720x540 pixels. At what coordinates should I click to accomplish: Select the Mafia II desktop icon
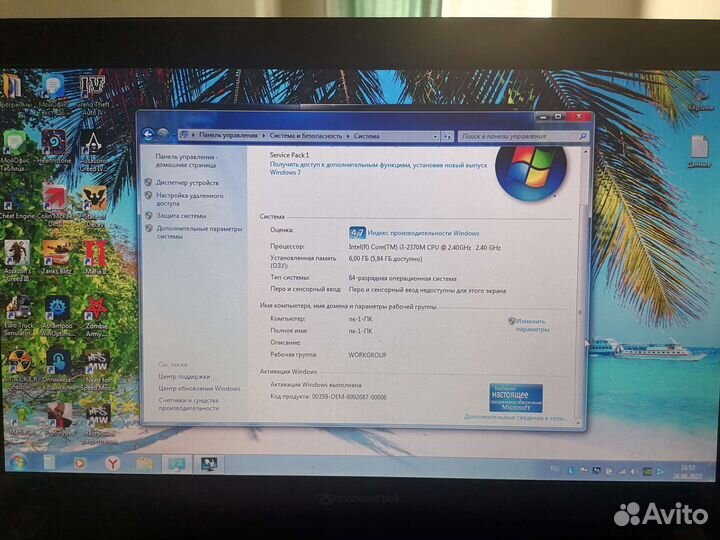(96, 257)
